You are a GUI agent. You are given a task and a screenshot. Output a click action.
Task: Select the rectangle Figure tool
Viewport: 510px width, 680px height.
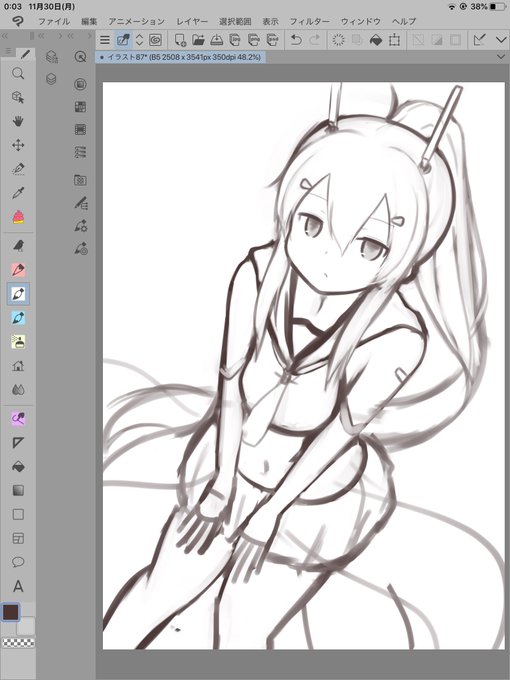[18, 514]
